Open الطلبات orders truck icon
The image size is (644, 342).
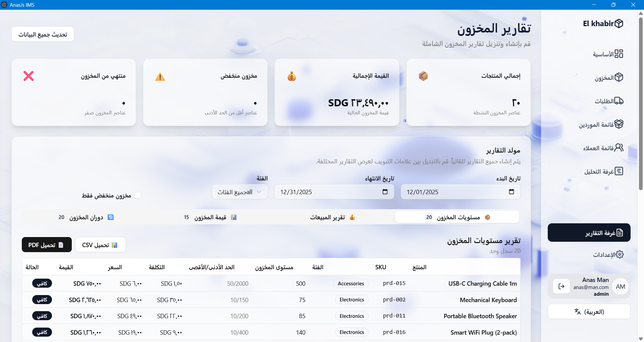(618, 101)
